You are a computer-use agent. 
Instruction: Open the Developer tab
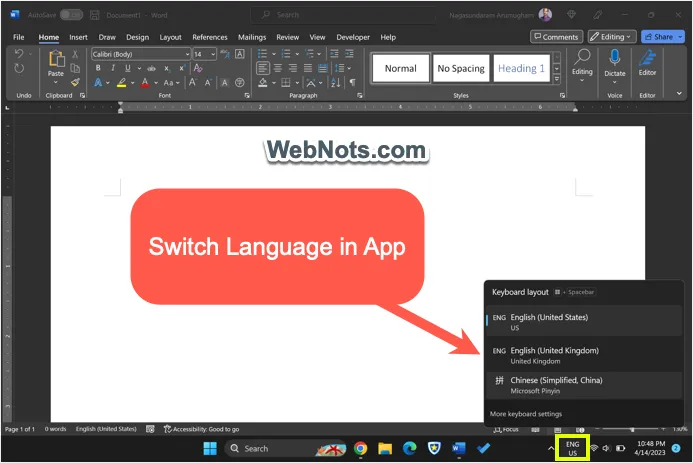coord(353,37)
